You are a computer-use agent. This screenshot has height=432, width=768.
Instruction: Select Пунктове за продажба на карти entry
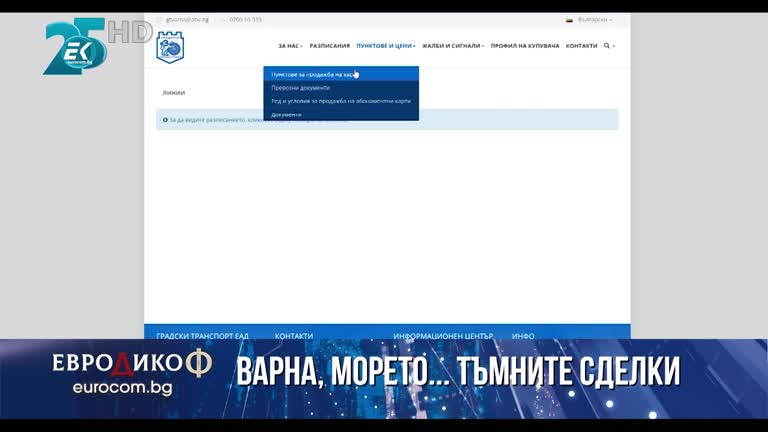click(x=341, y=74)
